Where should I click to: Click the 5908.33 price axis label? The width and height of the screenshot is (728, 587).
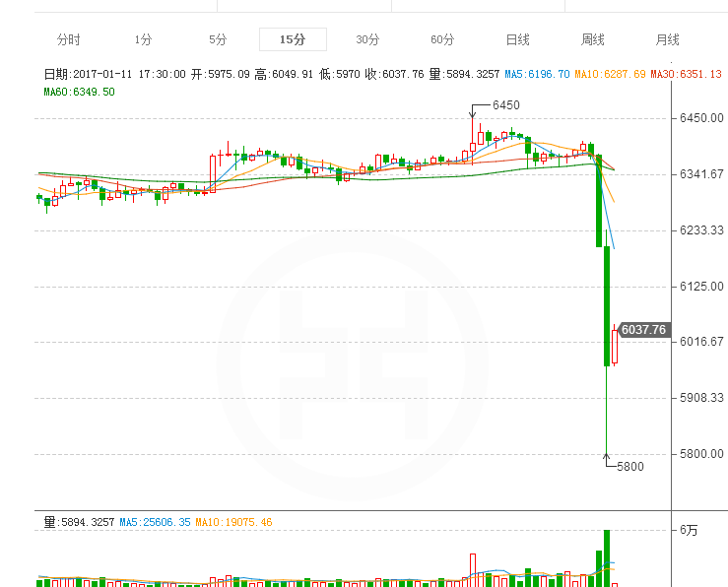pos(701,398)
